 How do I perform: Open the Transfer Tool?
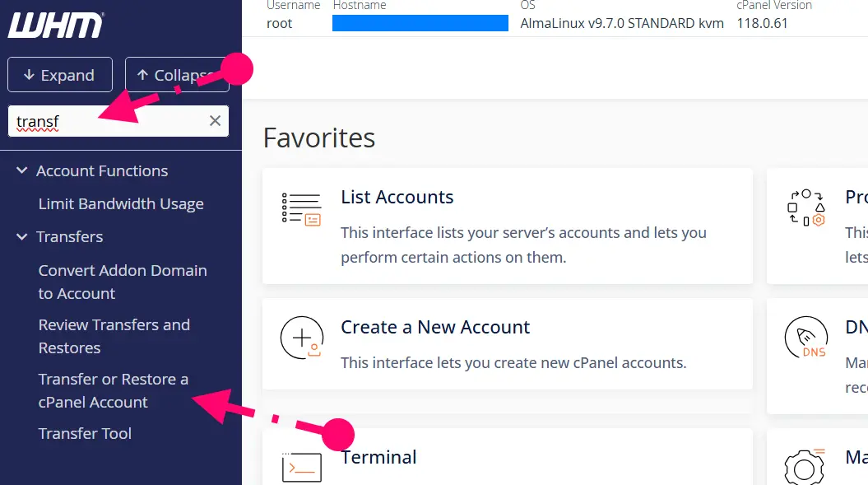point(85,434)
